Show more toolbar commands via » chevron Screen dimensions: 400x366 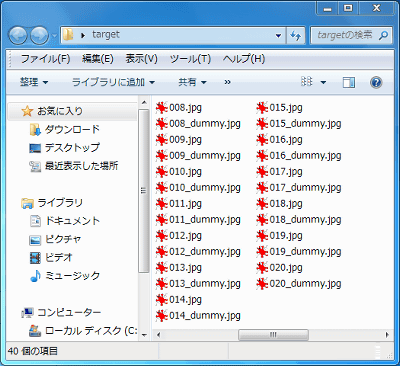[x=227, y=82]
